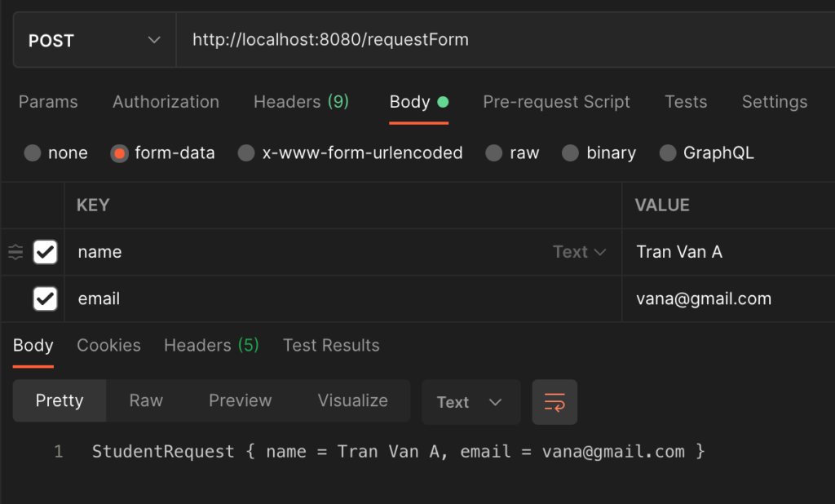Uncheck the email key checkbox
The height and width of the screenshot is (504, 835).
[45, 298]
